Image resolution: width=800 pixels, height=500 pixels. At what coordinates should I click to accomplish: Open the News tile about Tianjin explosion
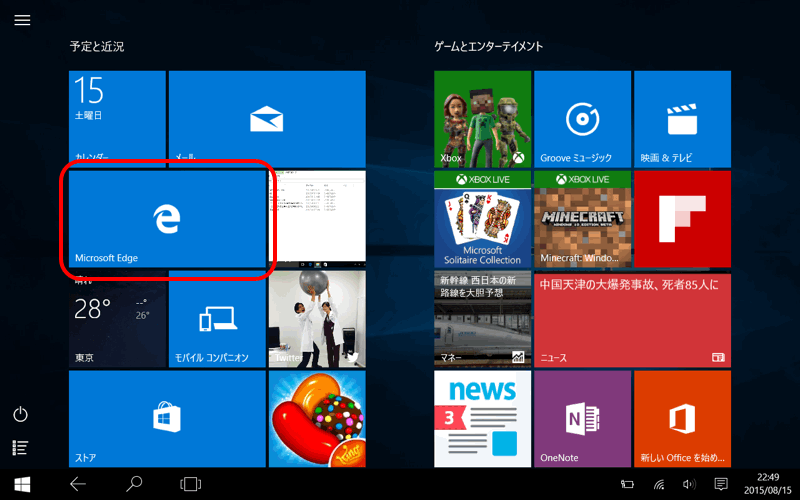point(633,319)
